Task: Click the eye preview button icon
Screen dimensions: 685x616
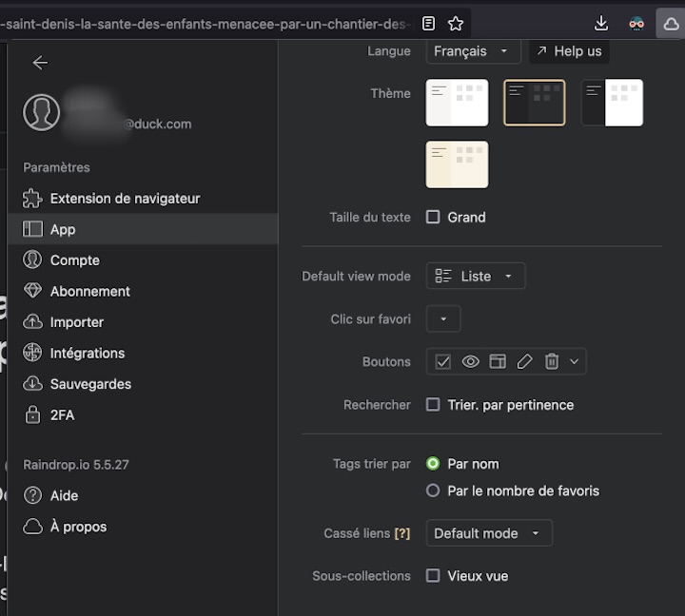Action: [470, 361]
